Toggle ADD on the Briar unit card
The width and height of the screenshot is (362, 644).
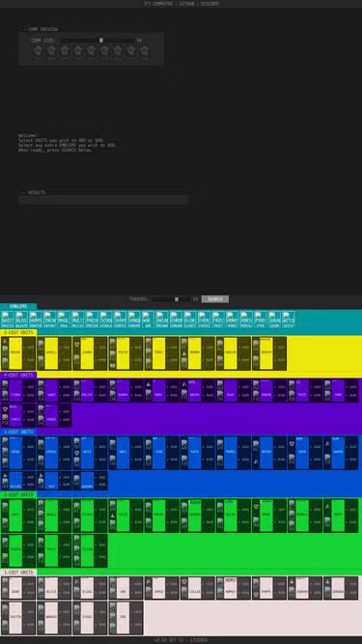[29, 347]
